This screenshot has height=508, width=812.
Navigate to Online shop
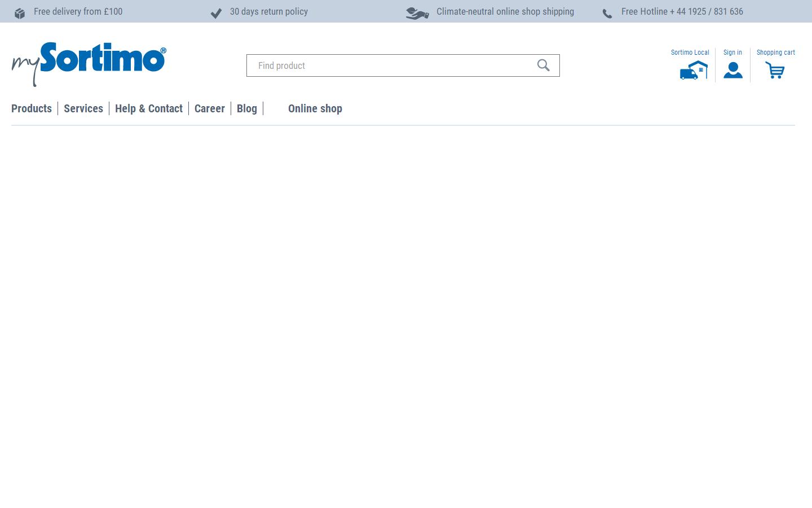coord(315,108)
